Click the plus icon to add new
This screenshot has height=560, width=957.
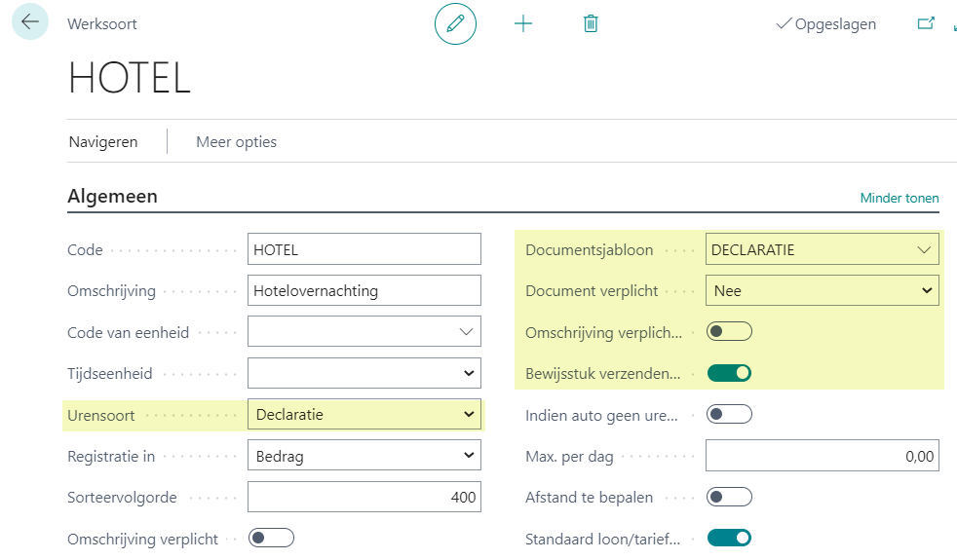pos(523,23)
